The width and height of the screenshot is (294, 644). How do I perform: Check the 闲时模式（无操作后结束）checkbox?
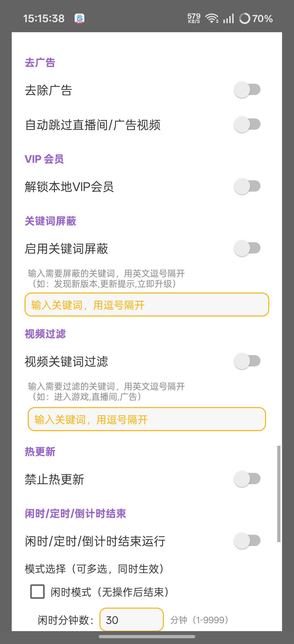point(37,592)
